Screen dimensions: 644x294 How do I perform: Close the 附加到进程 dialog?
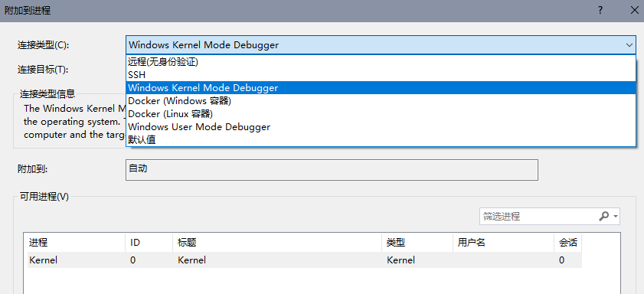(635, 10)
